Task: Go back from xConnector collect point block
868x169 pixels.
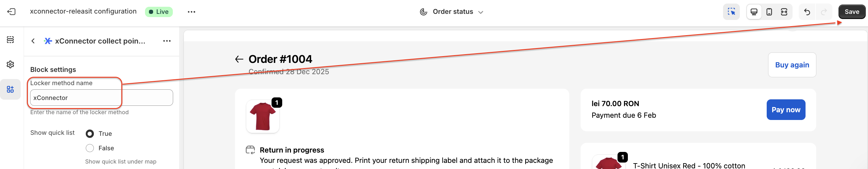Action: [x=33, y=41]
